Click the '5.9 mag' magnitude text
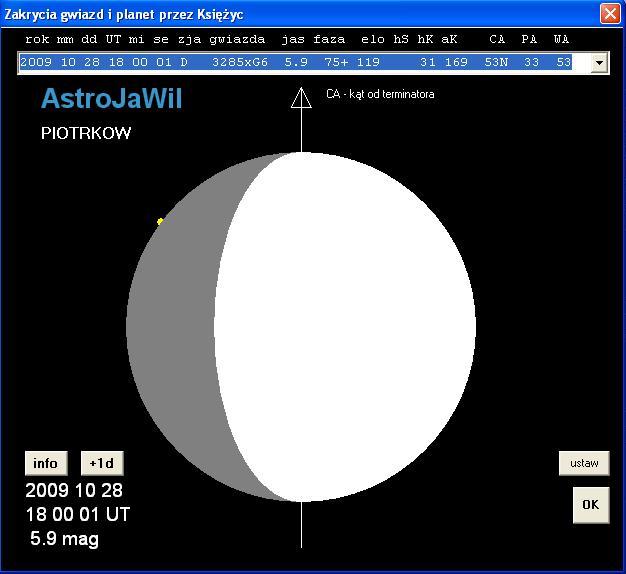Image resolution: width=626 pixels, height=574 pixels. pyautogui.click(x=64, y=539)
